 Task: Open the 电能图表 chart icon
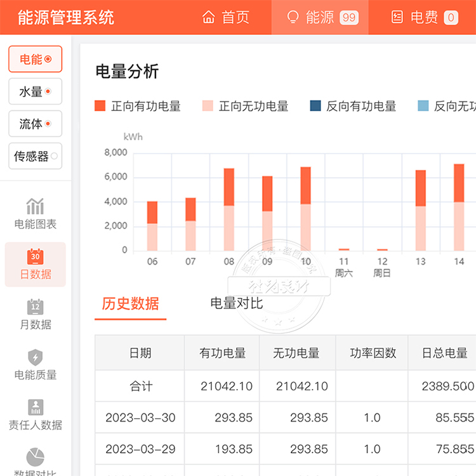(35, 206)
